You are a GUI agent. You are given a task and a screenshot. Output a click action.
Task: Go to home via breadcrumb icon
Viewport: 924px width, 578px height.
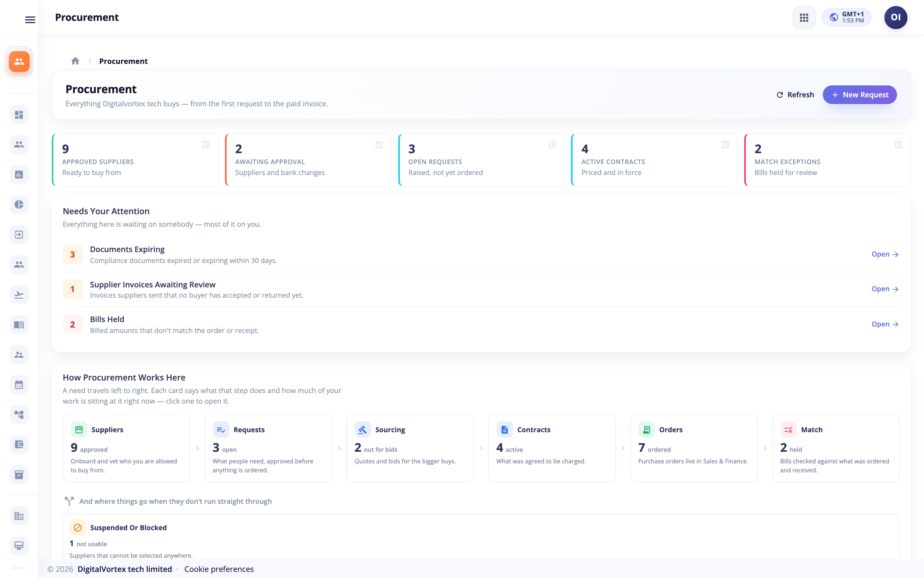pos(75,61)
